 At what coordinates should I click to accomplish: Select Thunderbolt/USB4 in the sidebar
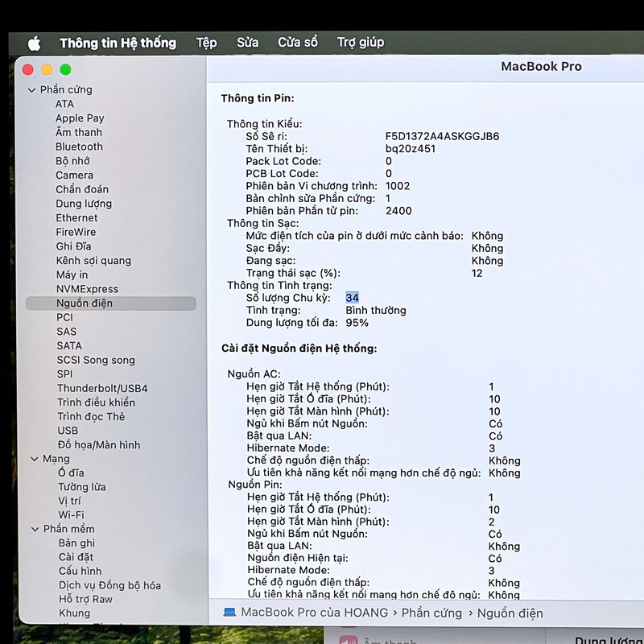click(x=102, y=388)
